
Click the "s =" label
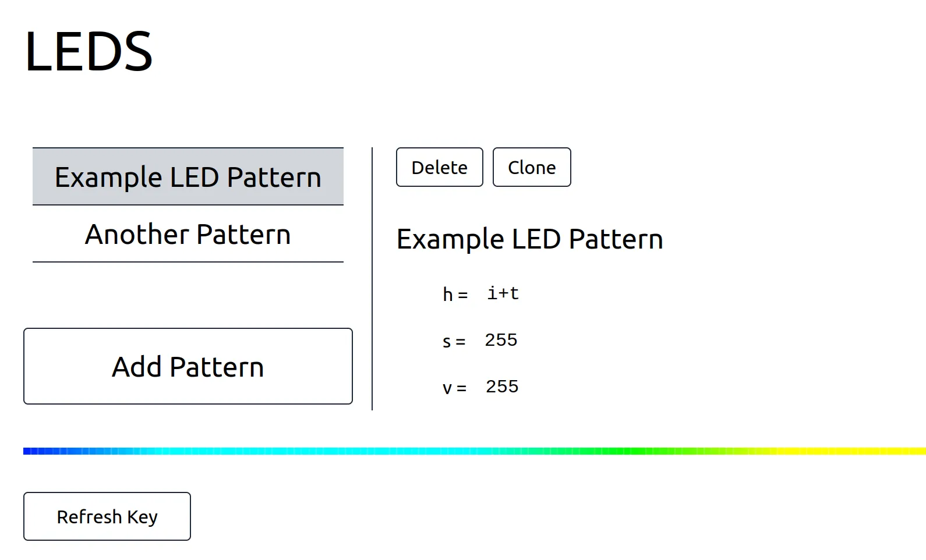point(454,342)
